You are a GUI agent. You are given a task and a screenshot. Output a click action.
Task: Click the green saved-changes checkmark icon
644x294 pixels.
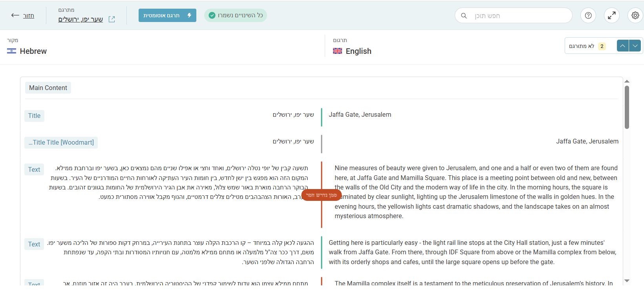click(x=212, y=15)
